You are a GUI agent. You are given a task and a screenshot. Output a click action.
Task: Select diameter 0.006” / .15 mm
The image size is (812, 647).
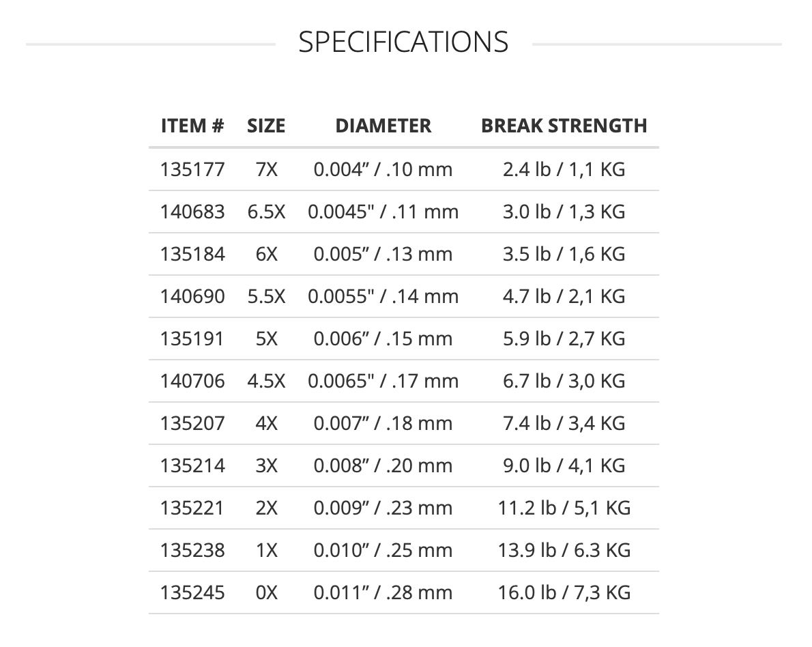[x=383, y=339]
